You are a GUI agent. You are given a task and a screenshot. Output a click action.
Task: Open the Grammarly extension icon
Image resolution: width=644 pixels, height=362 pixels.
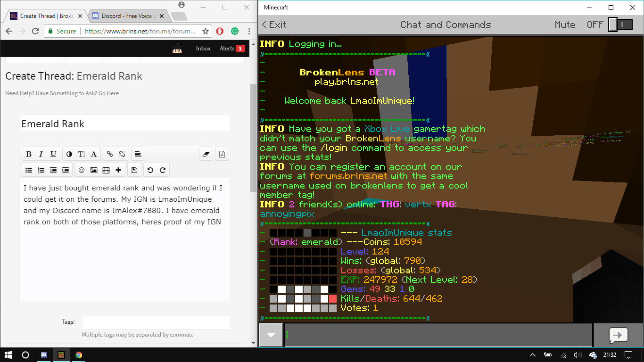click(x=234, y=31)
